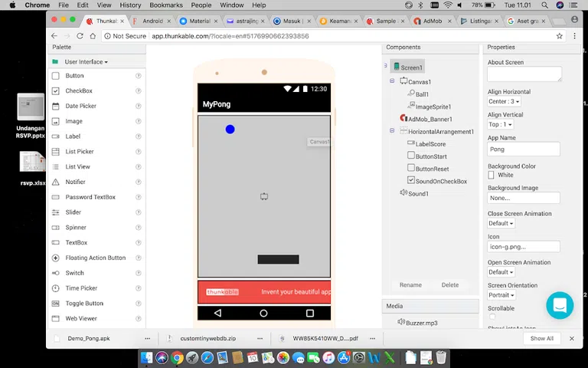Toggle the Scrollable checkbox
This screenshot has width=588, height=368.
coord(492,317)
